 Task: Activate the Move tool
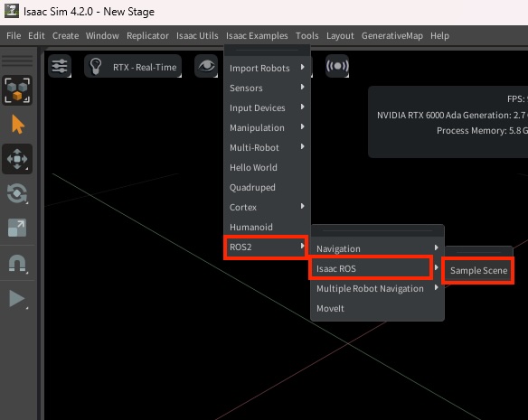pos(17,159)
